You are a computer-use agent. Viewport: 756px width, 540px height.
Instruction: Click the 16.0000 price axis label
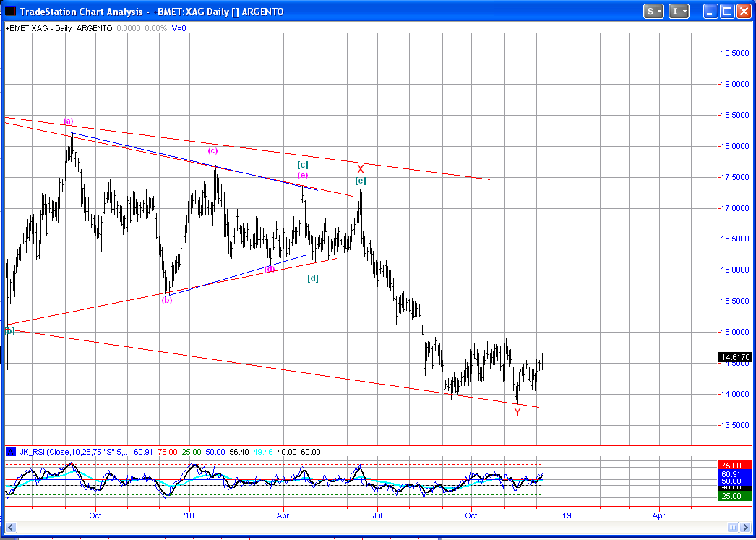point(735,270)
